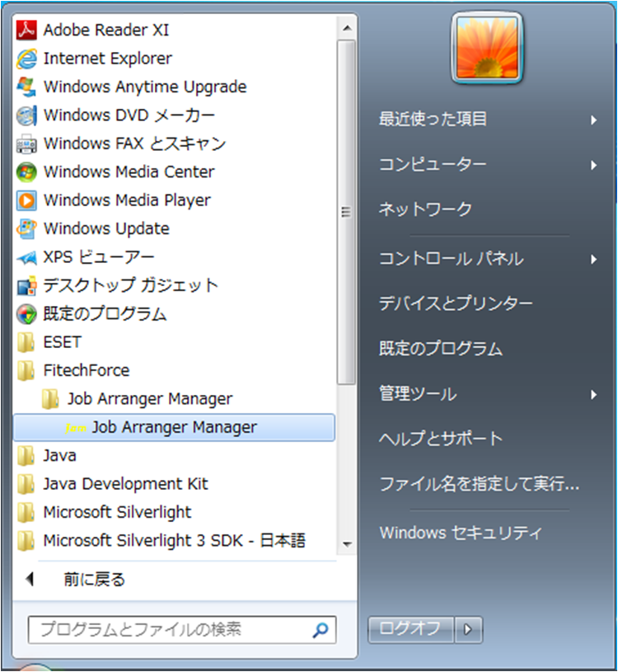Viewport: 618px width, 672px height.
Task: Open the shutdown options arrow next to ログオフ
Action: point(468,630)
